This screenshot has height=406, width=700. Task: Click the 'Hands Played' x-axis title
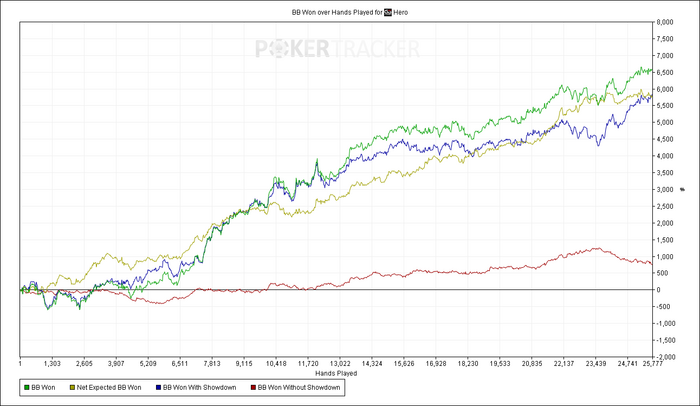point(336,373)
